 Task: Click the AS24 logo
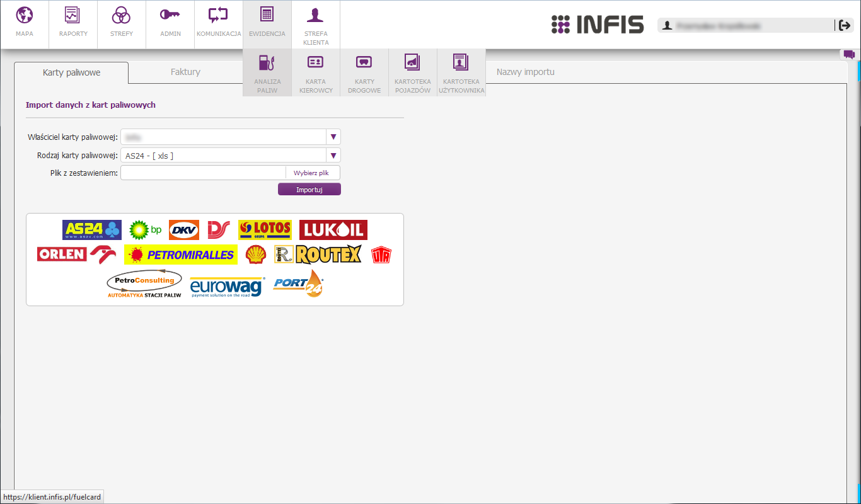92,230
